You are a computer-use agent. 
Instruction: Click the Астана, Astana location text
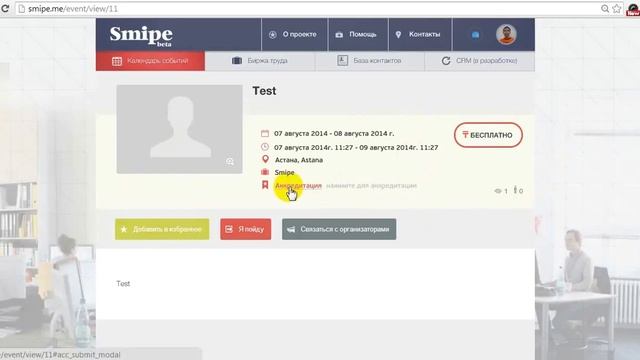[299, 160]
